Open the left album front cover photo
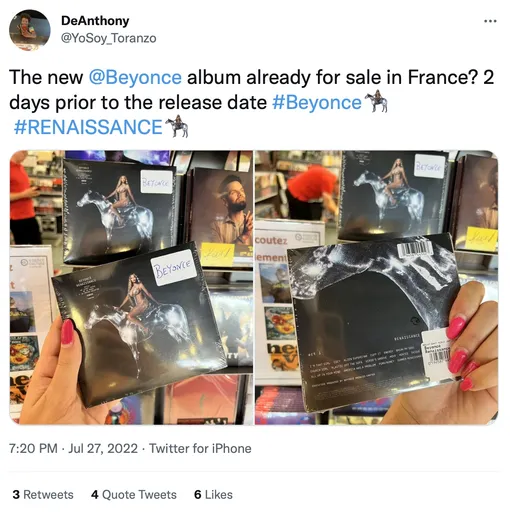This screenshot has width=510, height=513. (x=131, y=288)
